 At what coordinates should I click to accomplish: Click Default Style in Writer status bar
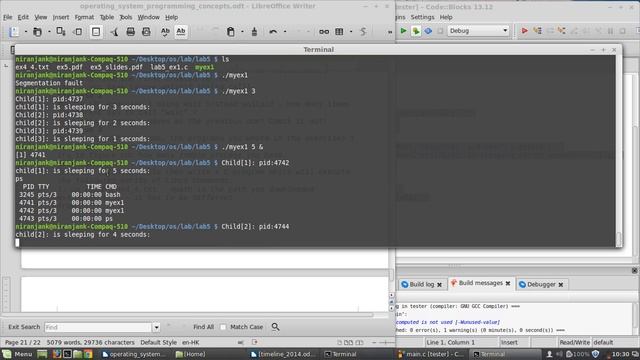[x=158, y=342]
